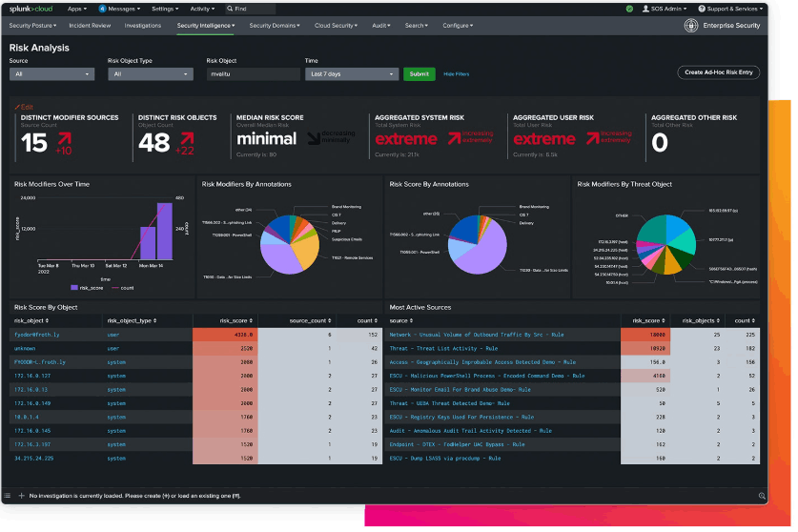Expand the Messages dropdown

124,9
